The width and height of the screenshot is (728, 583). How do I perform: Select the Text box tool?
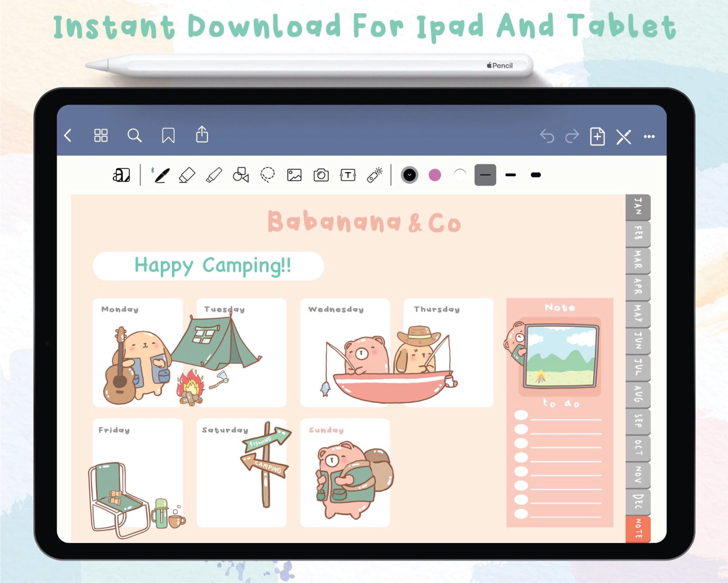click(348, 175)
